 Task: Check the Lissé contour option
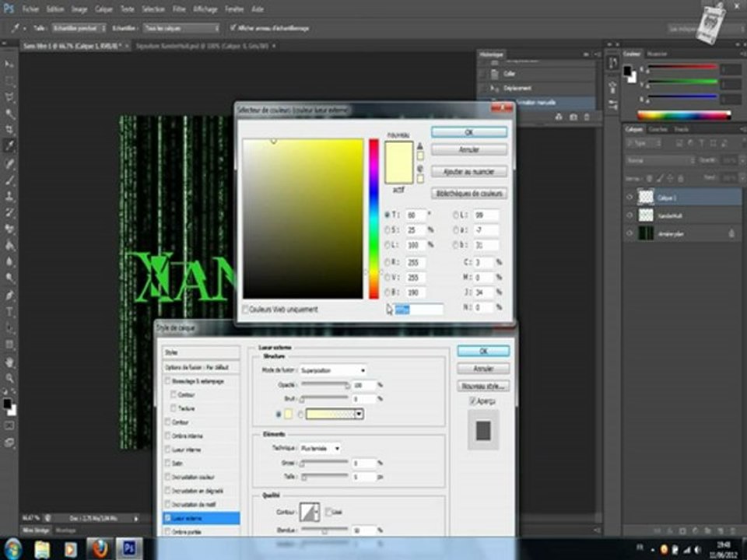point(328,512)
